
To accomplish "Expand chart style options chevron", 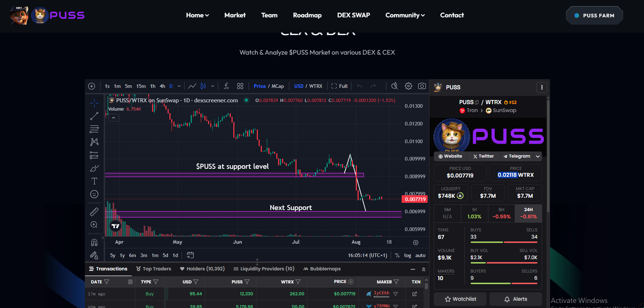I will tap(213, 86).
